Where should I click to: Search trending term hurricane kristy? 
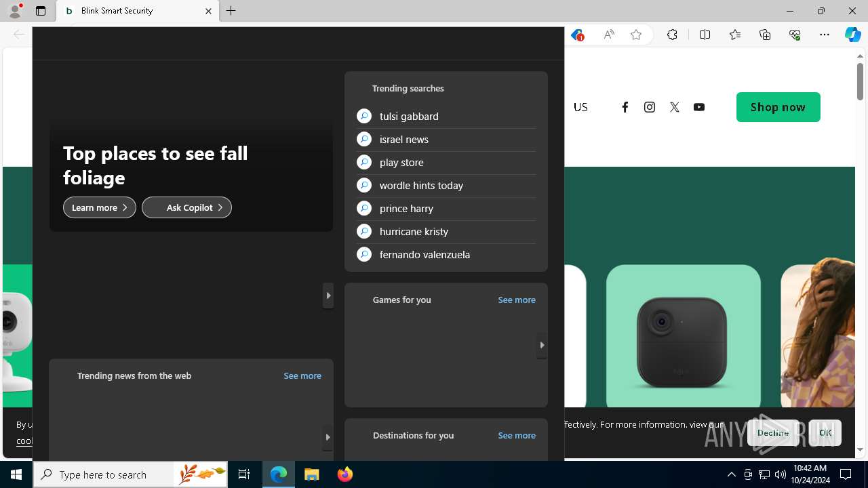[414, 232]
